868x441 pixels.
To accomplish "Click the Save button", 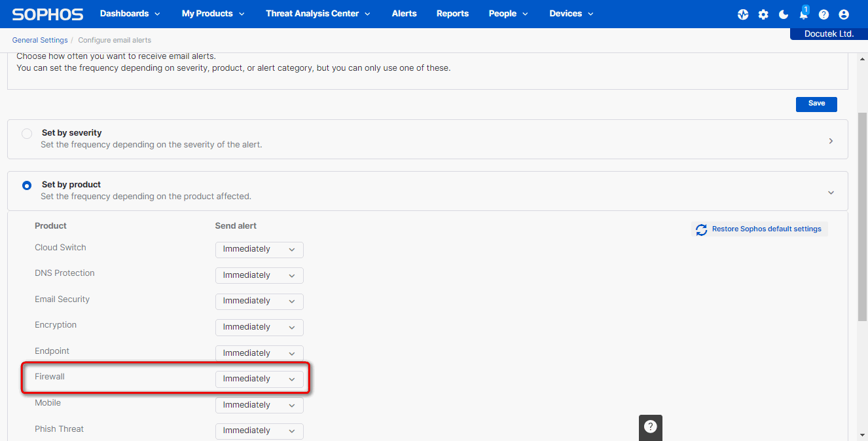I will click(x=816, y=104).
